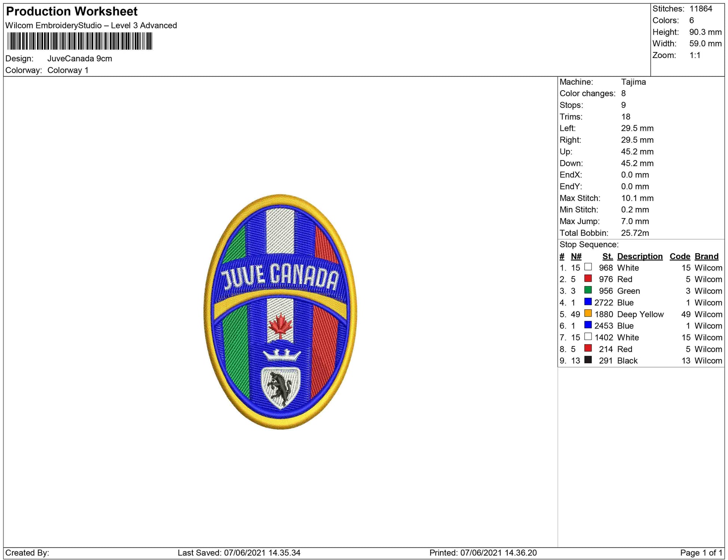Click the blue swatch in stop 4
The image size is (728, 560).
[x=588, y=302]
